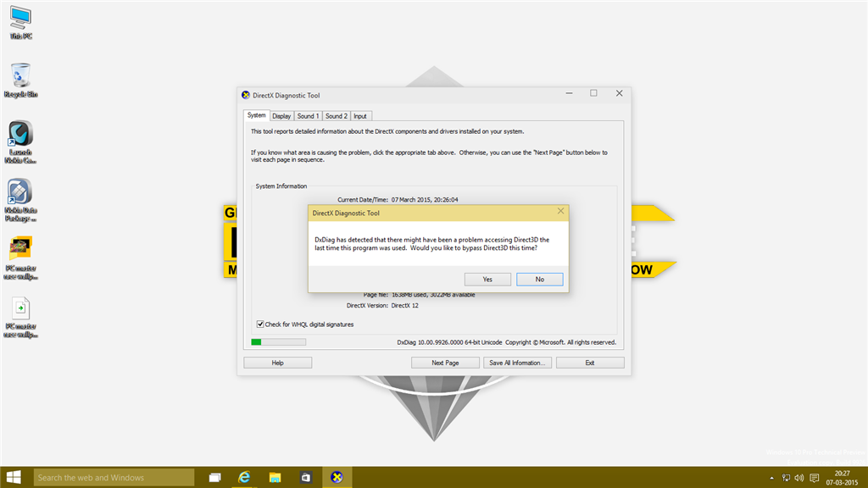Switch to the System tab
Image resolution: width=868 pixels, height=488 pixels.
click(256, 115)
